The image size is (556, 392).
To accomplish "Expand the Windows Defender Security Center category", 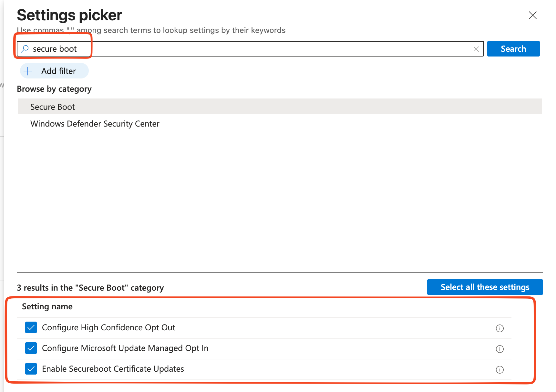I will click(x=95, y=124).
